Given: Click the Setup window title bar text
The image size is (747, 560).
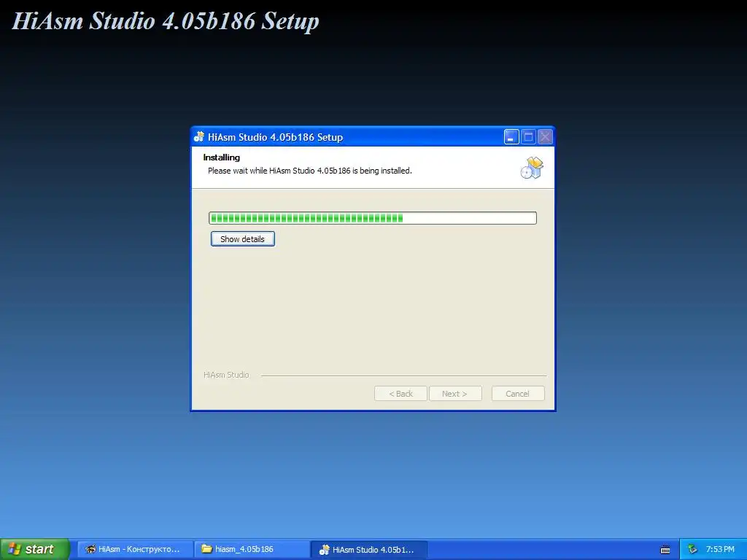Looking at the screenshot, I should pyautogui.click(x=275, y=137).
